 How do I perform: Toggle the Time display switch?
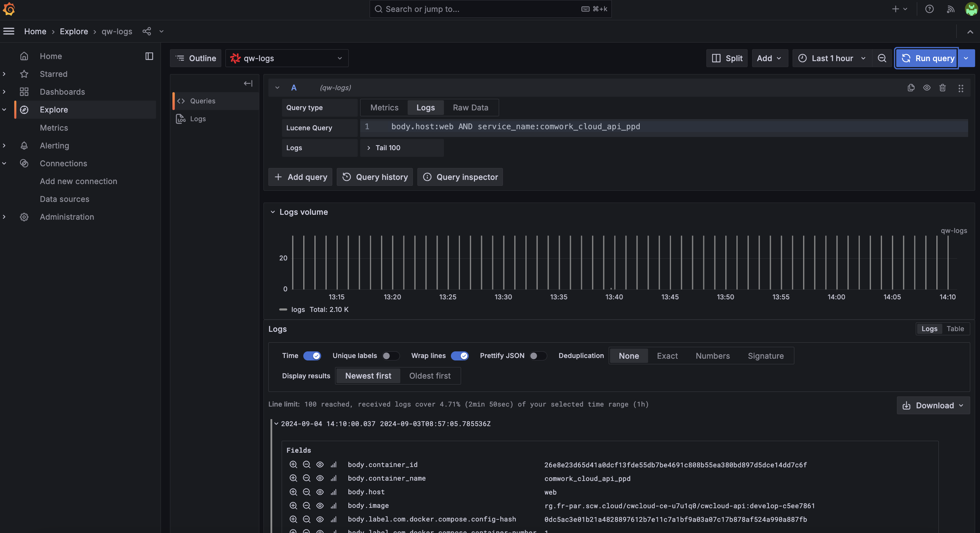311,355
